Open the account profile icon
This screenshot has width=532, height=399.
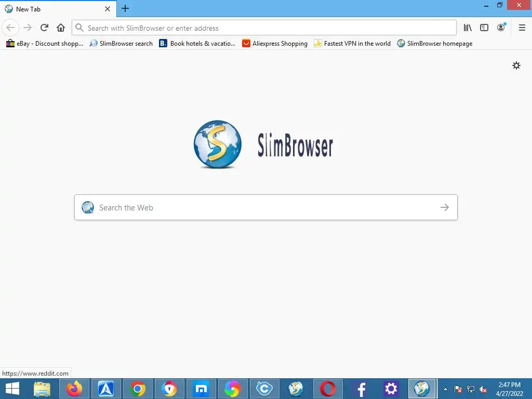tap(501, 28)
